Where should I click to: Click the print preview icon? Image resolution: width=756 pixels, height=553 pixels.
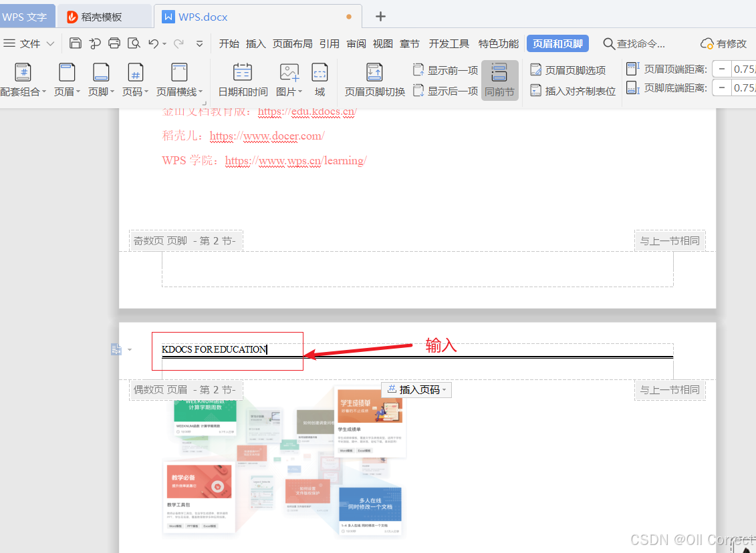(x=134, y=43)
